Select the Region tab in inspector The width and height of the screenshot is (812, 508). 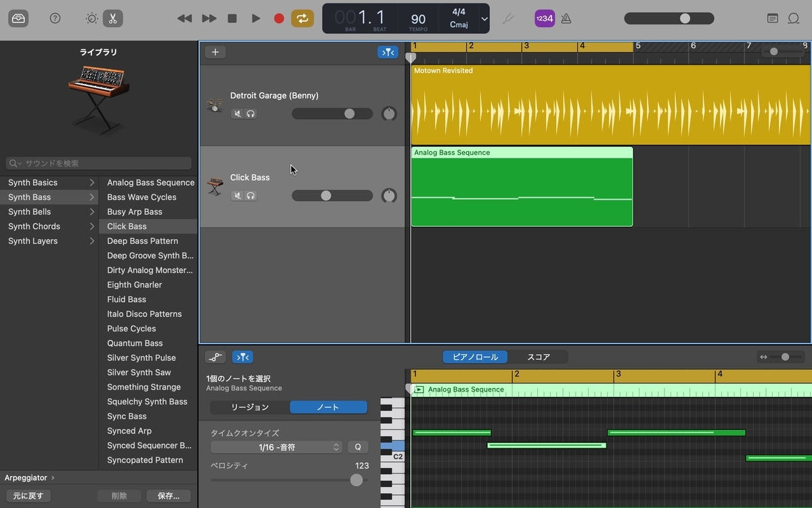coord(250,407)
